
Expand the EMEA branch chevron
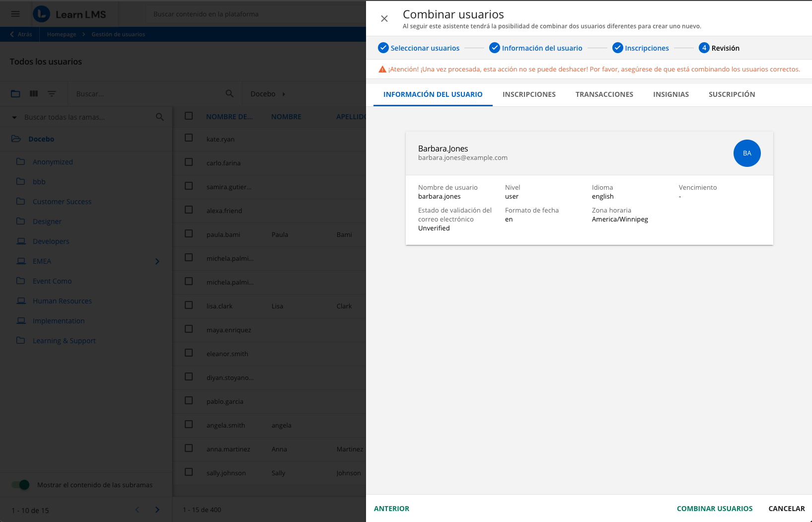(x=157, y=261)
